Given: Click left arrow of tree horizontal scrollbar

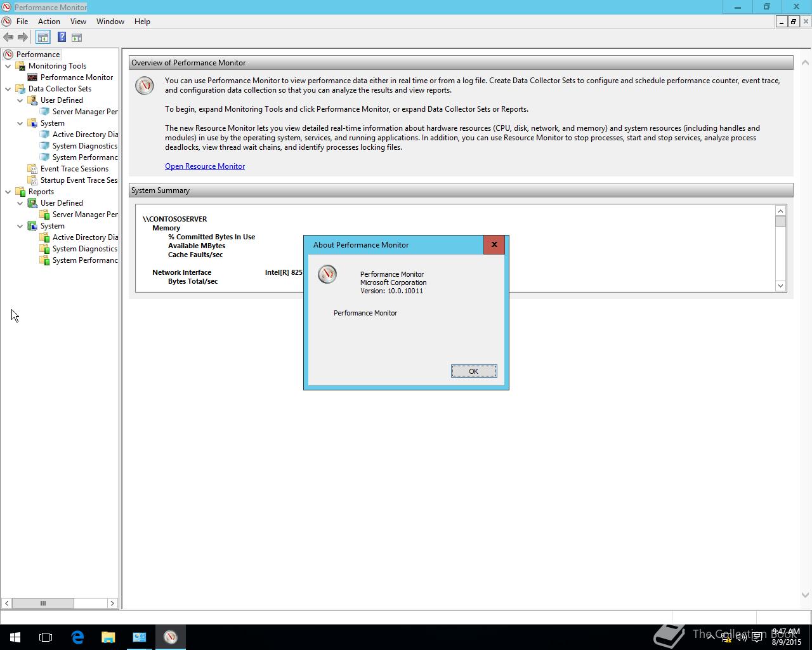Looking at the screenshot, I should [x=6, y=603].
